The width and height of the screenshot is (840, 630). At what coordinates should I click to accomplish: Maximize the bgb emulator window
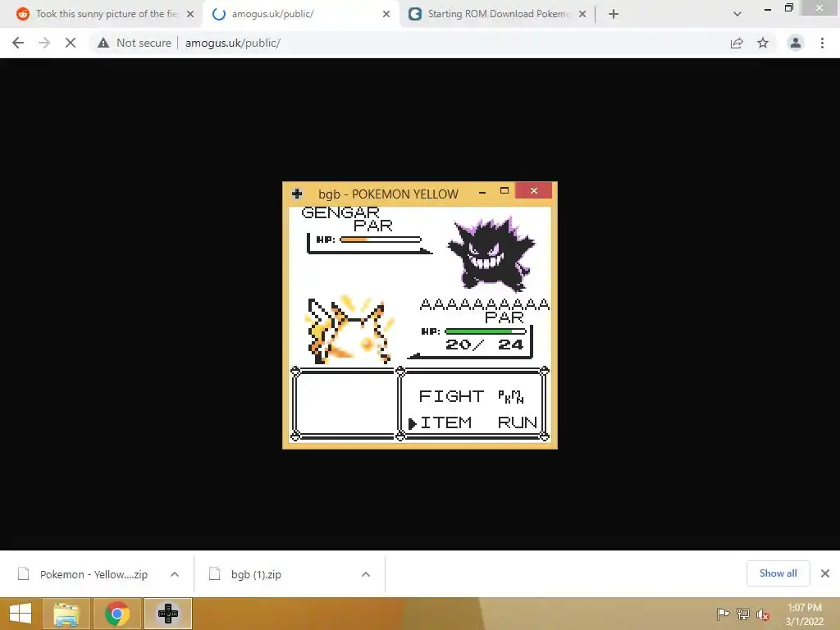(x=504, y=190)
